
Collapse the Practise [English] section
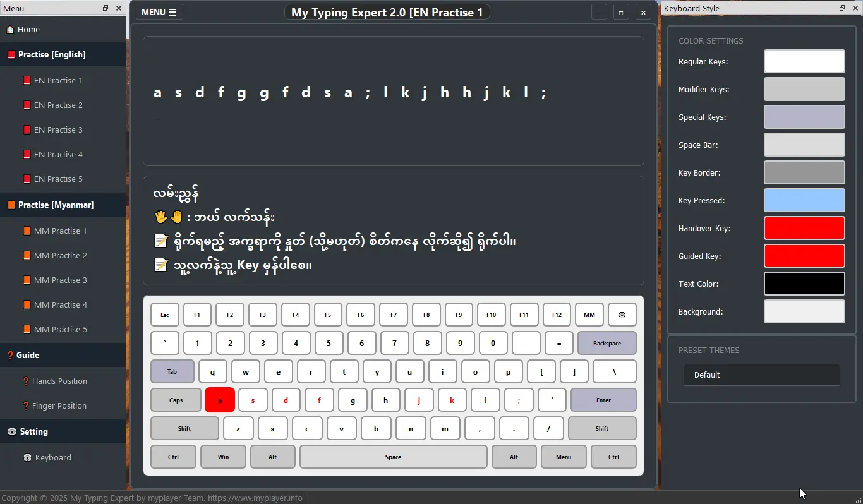63,54
